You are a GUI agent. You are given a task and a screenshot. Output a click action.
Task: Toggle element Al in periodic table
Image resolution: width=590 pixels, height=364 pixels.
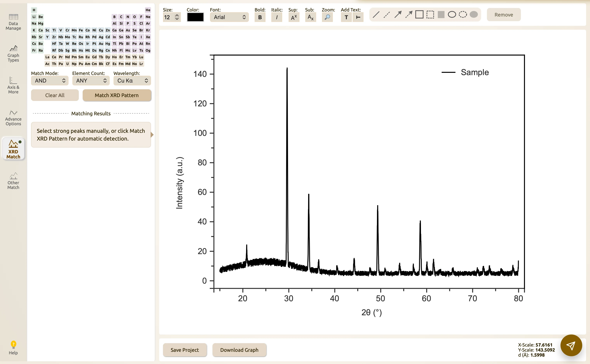pos(115,24)
